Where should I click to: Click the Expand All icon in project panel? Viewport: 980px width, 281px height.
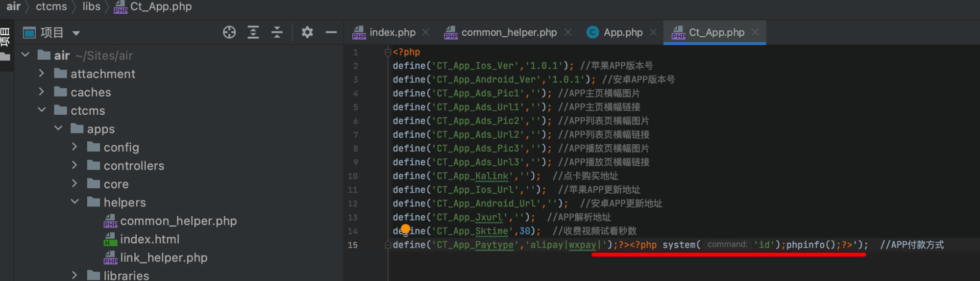pos(253,32)
